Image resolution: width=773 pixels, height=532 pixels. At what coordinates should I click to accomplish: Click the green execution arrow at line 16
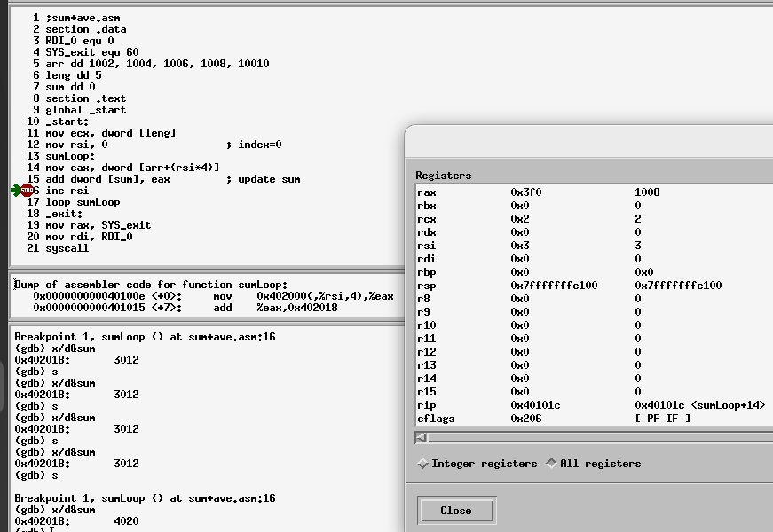(x=16, y=190)
